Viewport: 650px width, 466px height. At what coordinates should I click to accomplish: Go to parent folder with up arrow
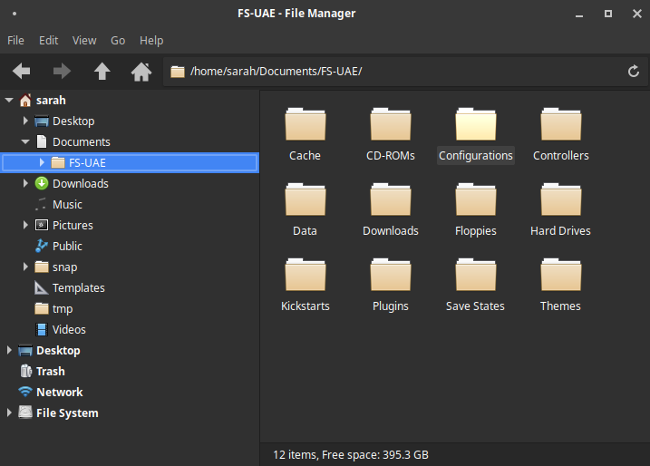pyautogui.click(x=102, y=71)
